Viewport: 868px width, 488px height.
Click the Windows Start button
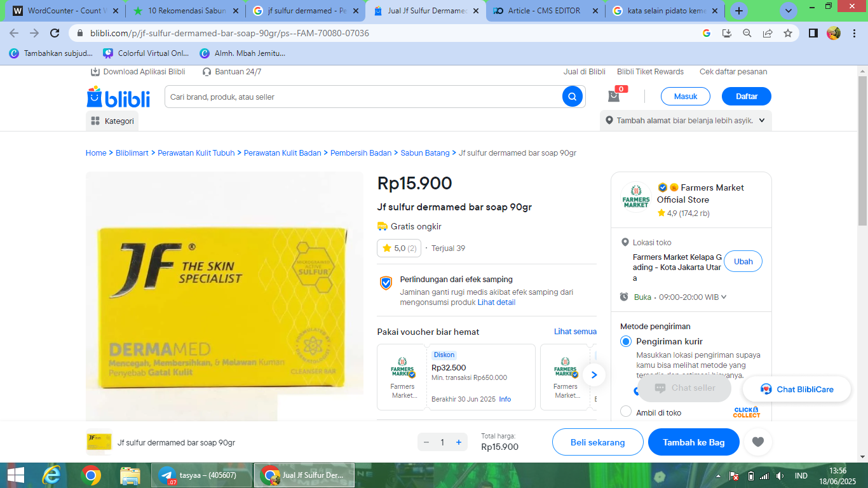15,475
